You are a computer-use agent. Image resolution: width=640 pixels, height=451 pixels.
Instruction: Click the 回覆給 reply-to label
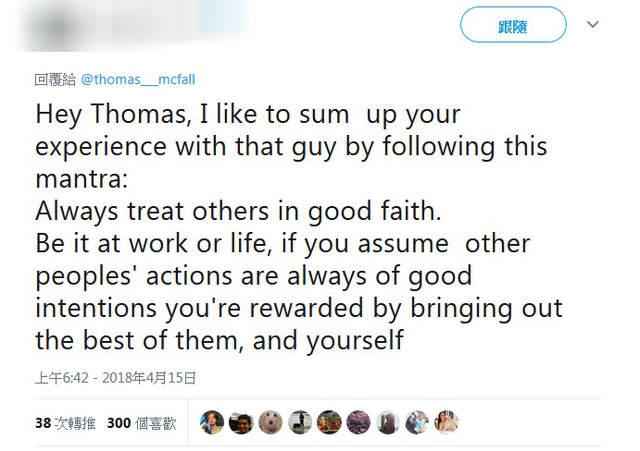point(54,77)
